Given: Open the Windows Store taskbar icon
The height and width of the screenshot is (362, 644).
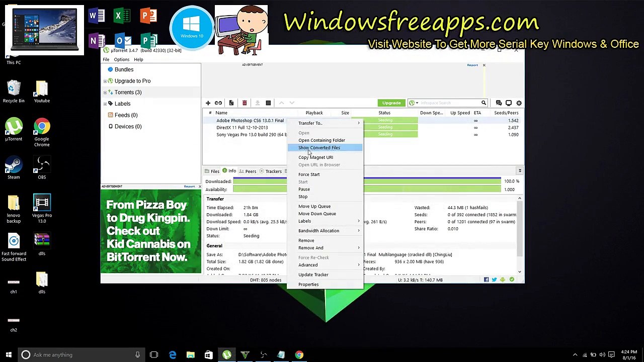Looking at the screenshot, I should 209,355.
